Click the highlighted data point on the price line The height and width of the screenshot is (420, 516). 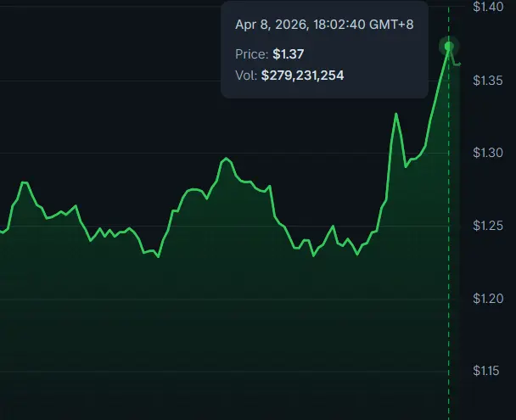pyautogui.click(x=449, y=47)
